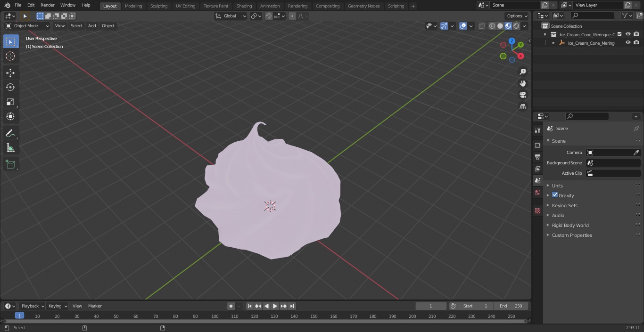Screen dimensions: 644x332
Task: Open the World properties tab (red globe)
Action: (537, 193)
